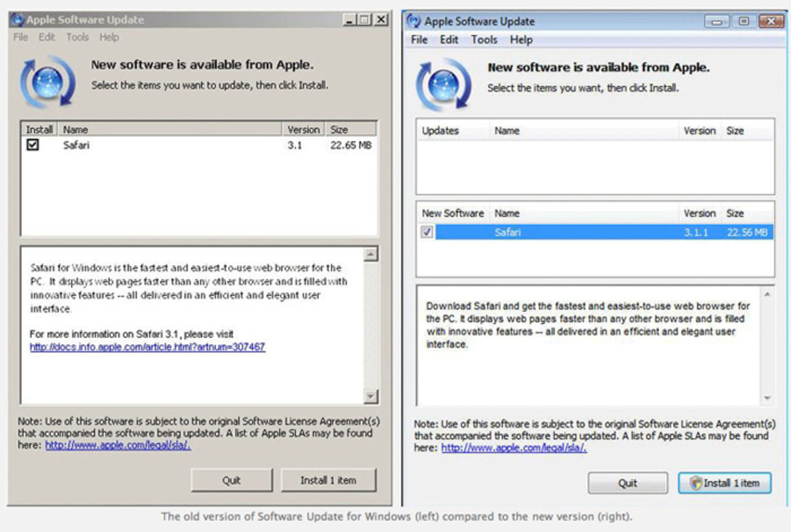Open the Tools menu in right window
The width and height of the screenshot is (791, 532).
(484, 40)
